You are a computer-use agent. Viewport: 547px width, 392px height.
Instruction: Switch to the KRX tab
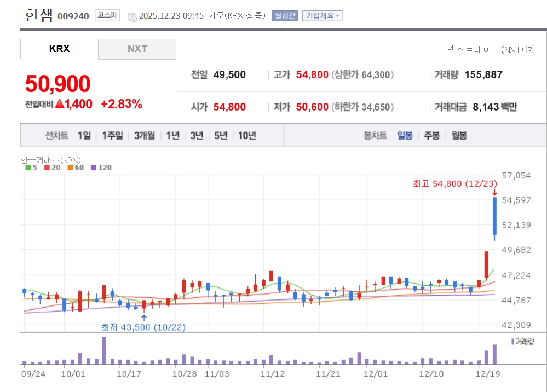(x=59, y=49)
